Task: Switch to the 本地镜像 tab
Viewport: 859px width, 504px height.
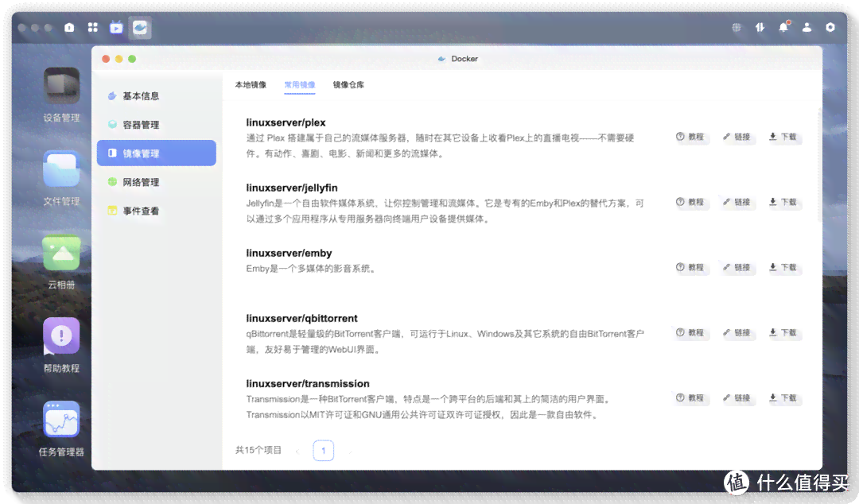Action: pos(251,85)
